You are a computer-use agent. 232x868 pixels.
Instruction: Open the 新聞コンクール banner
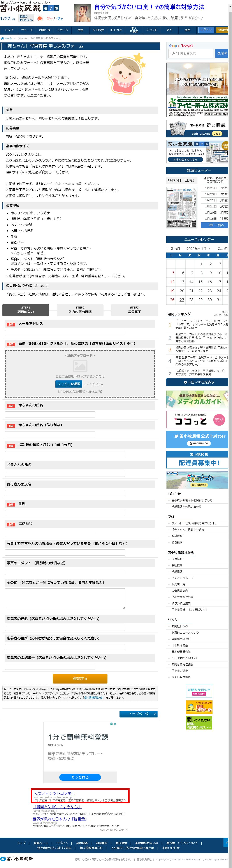click(x=199, y=707)
